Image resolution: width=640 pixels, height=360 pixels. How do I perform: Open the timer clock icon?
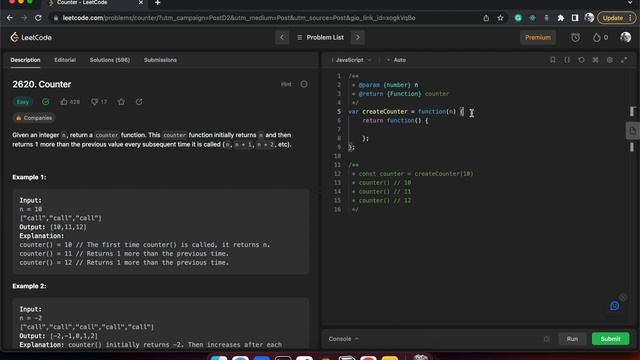(575, 38)
